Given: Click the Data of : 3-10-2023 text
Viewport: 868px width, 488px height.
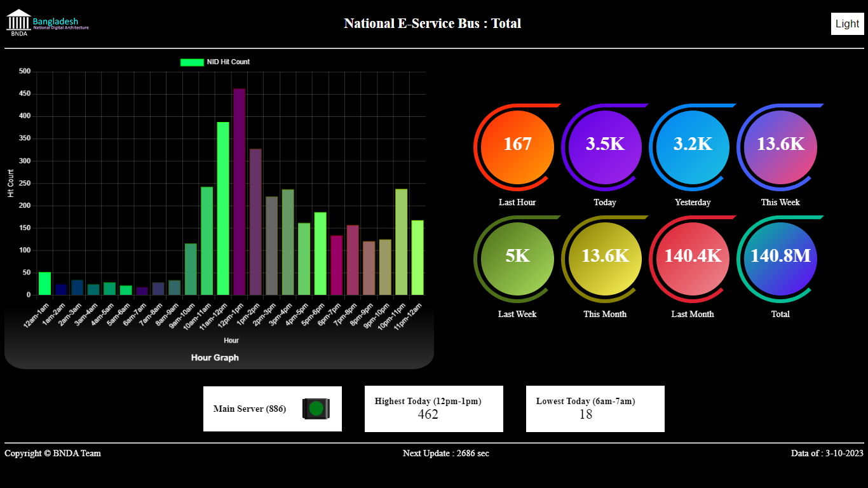Looking at the screenshot, I should coord(827,453).
